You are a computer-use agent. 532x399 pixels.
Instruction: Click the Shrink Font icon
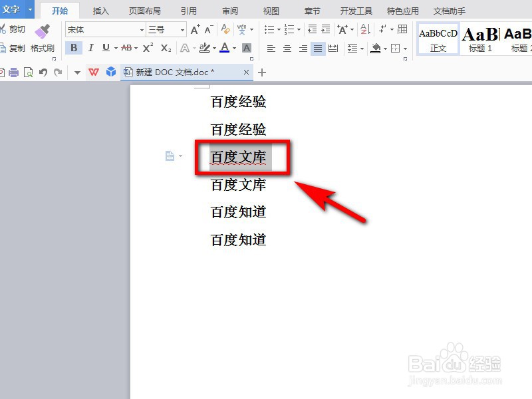209,29
